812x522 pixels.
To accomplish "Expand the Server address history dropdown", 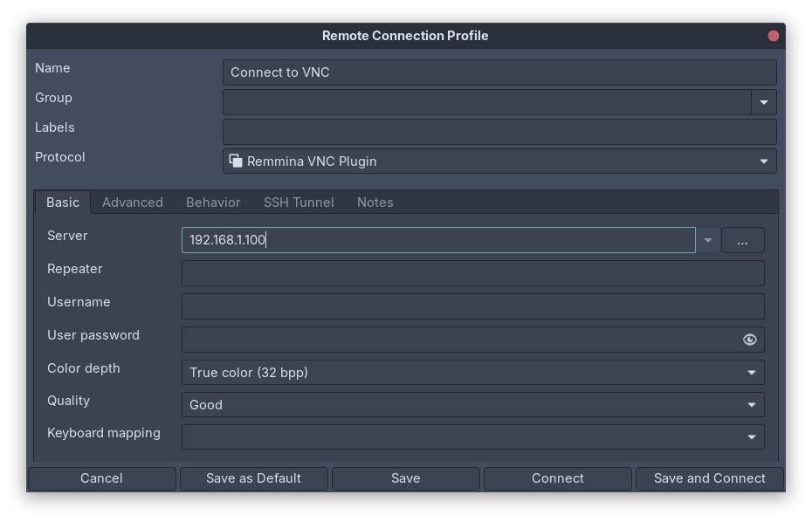I will [x=707, y=239].
